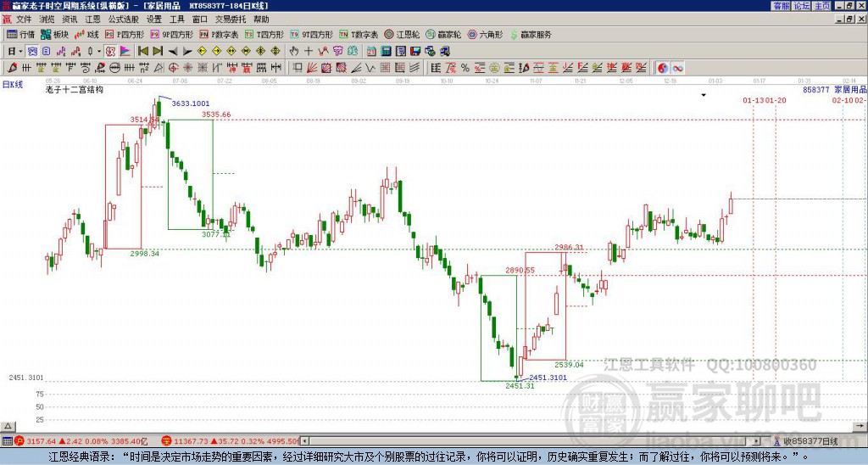Click the 论坛 link

point(802,6)
